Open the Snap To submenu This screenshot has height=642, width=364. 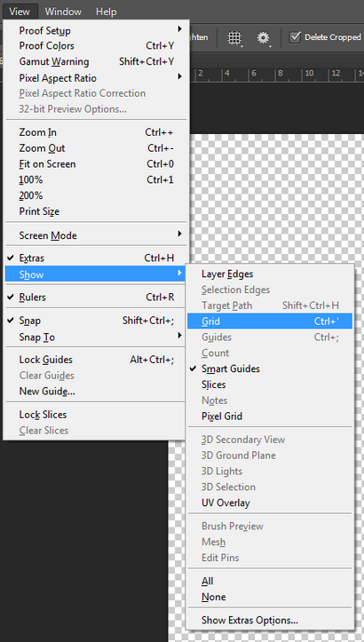click(96, 337)
